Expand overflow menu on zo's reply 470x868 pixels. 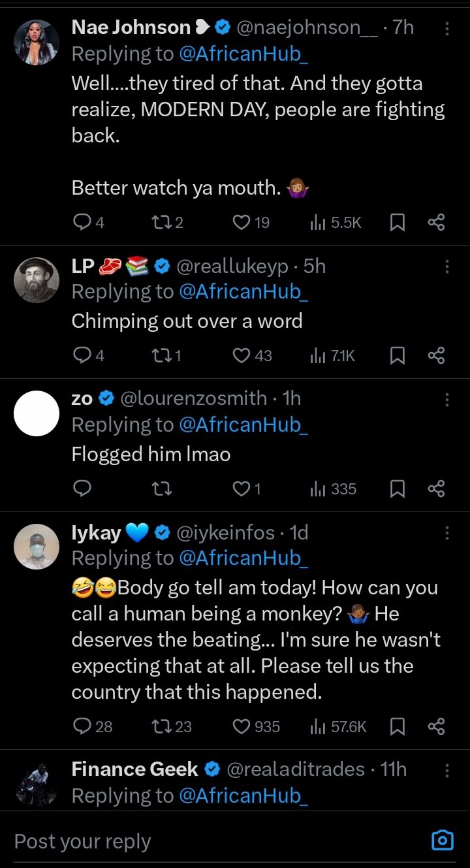pos(446,400)
